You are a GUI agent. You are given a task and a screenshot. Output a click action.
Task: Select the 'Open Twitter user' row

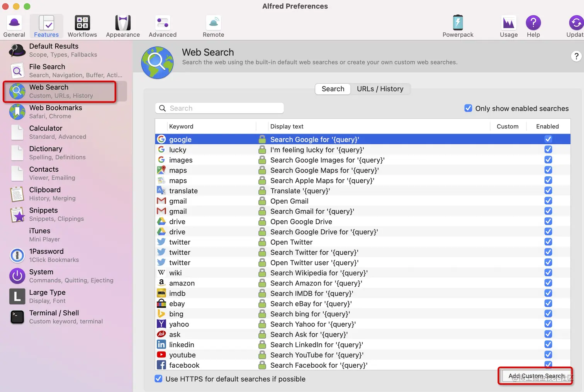[363, 262]
